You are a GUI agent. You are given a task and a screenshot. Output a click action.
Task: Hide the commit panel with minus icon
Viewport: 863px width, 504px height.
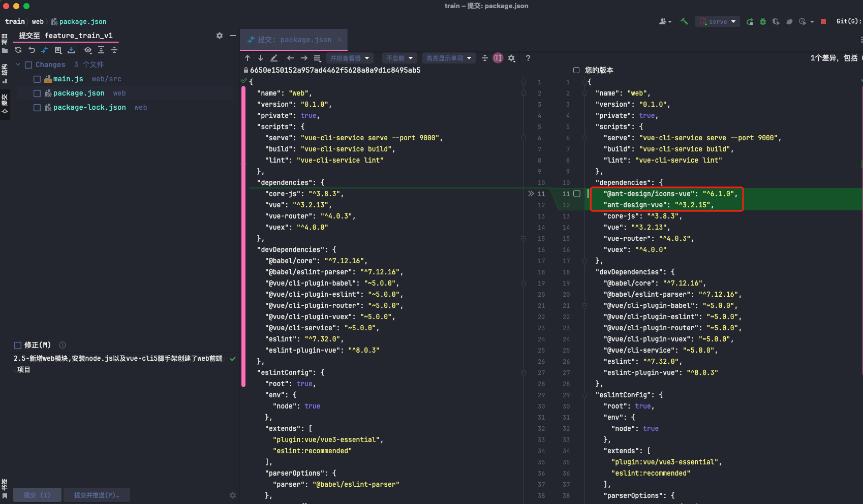point(233,36)
